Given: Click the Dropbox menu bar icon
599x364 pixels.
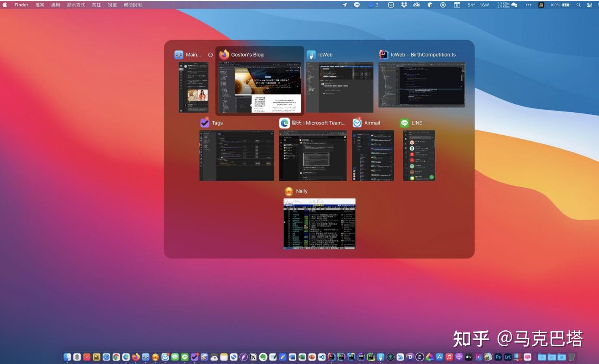Looking at the screenshot, I should (x=404, y=5).
